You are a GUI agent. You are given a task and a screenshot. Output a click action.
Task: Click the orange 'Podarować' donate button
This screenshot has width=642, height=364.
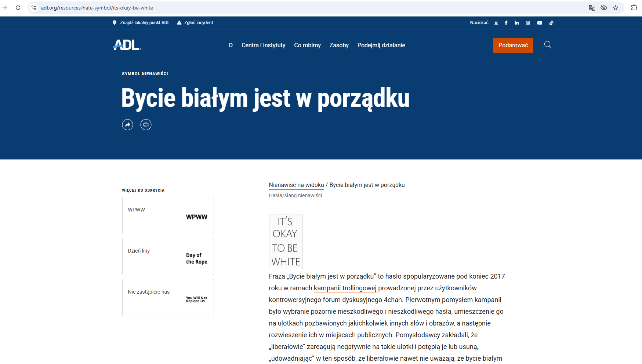click(513, 45)
